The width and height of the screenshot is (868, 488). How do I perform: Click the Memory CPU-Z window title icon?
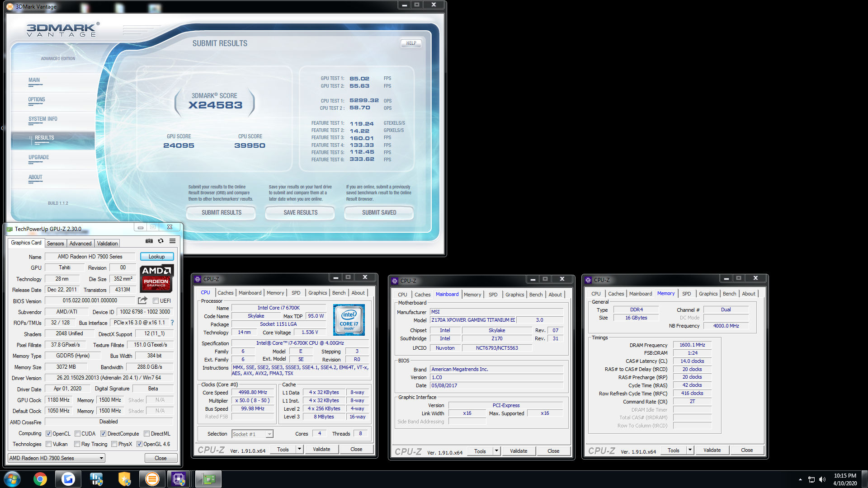click(x=588, y=280)
